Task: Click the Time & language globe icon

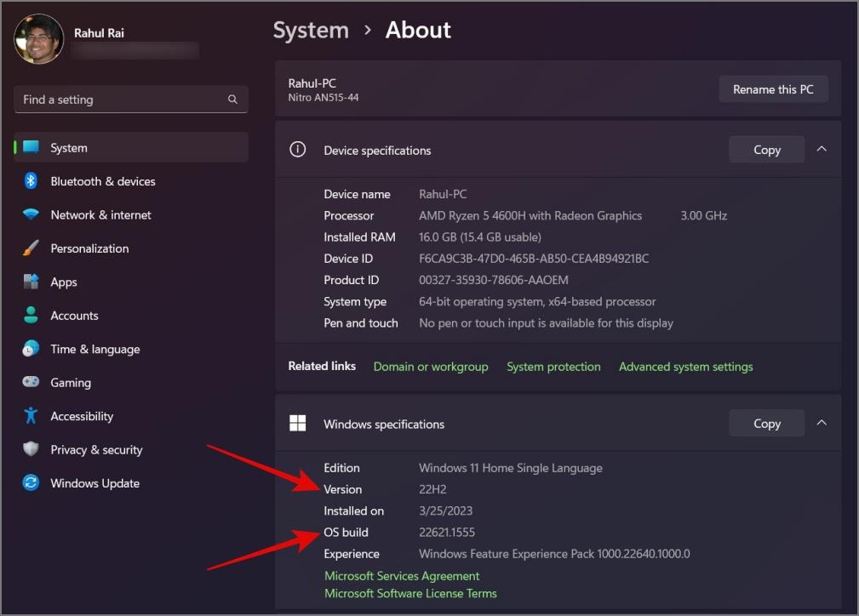Action: pyautogui.click(x=31, y=348)
